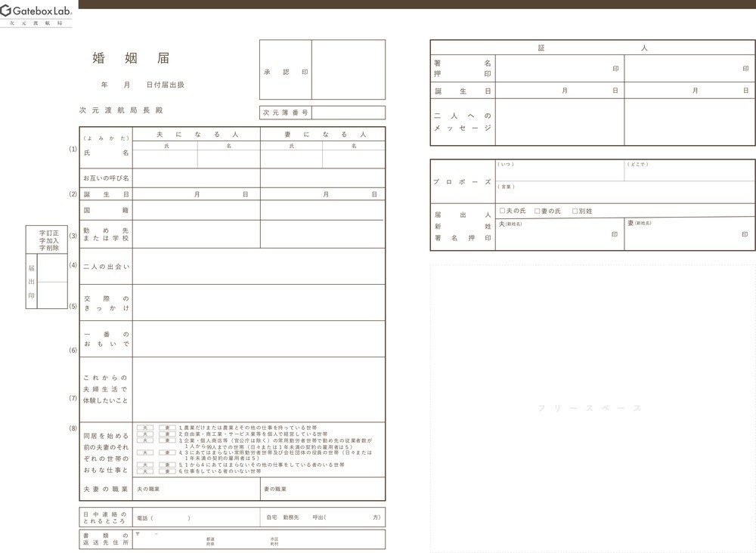Click the Gatebox Lab logo
Screen dimensions: 756x553
point(36,13)
